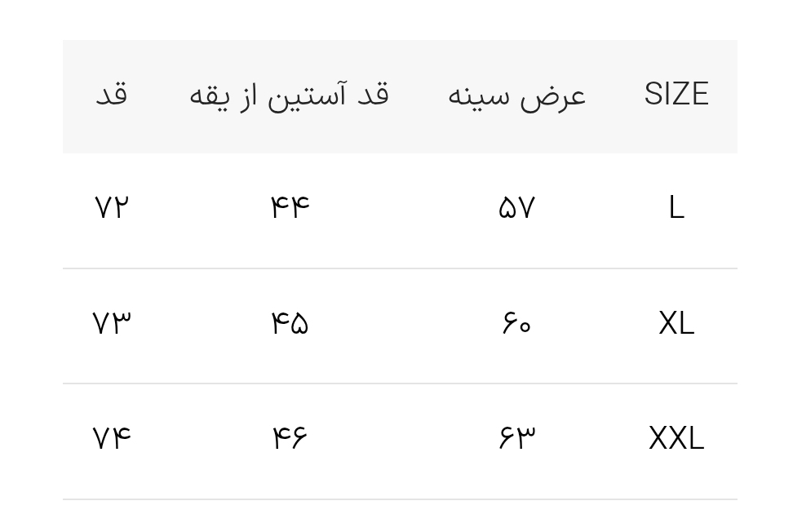Click the divider line below the XXL row
This screenshot has width=793, height=532.
click(x=400, y=499)
